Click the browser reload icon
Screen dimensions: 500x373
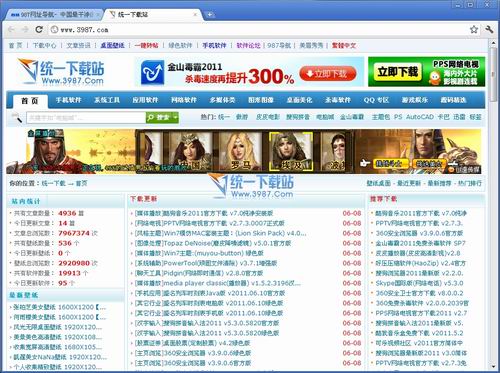click(39, 29)
